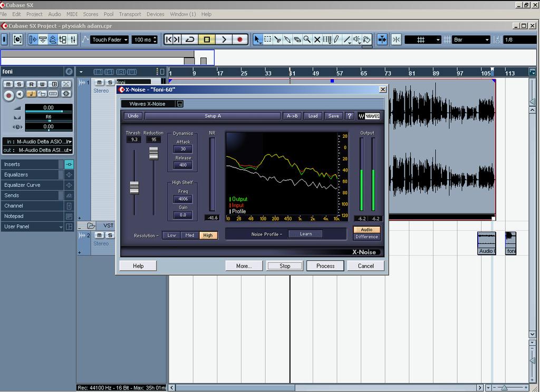Open the Transport menu

(x=130, y=14)
